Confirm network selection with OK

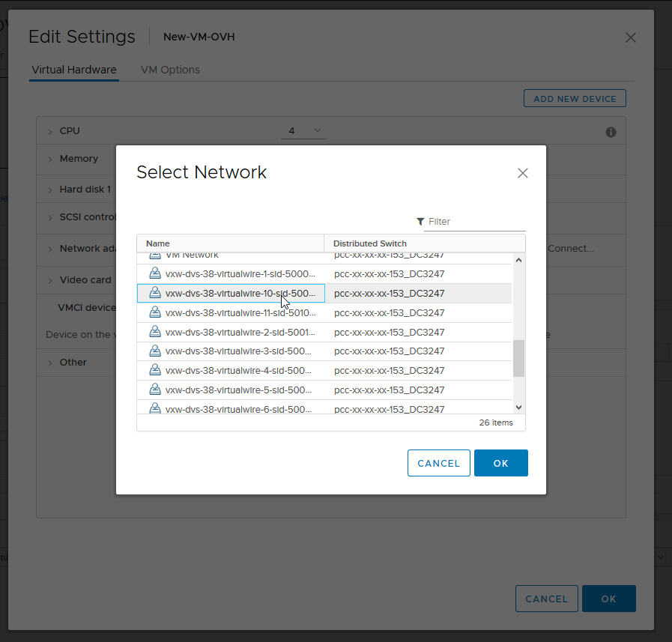coord(500,462)
